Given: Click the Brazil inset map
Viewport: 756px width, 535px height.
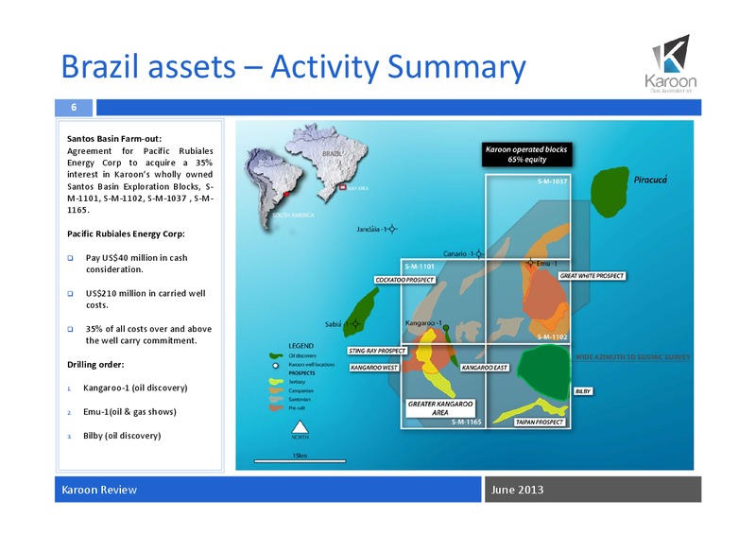Looking at the screenshot, I should [x=326, y=162].
